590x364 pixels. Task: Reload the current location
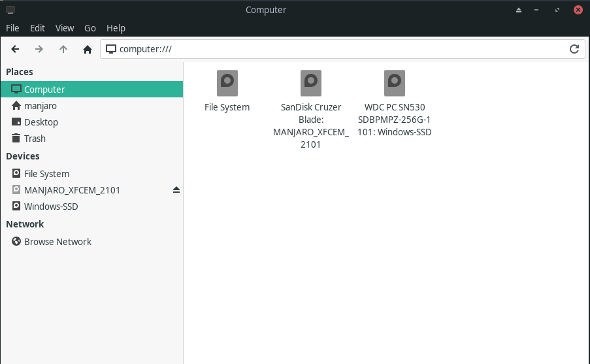574,49
